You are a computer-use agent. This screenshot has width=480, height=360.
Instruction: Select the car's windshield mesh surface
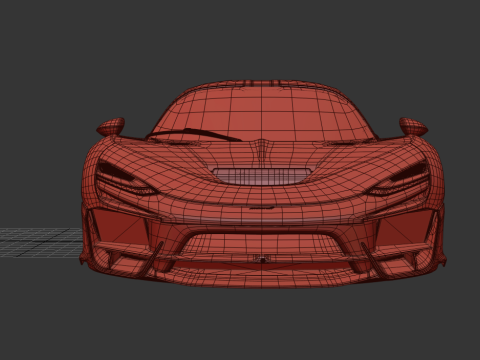coord(263,112)
